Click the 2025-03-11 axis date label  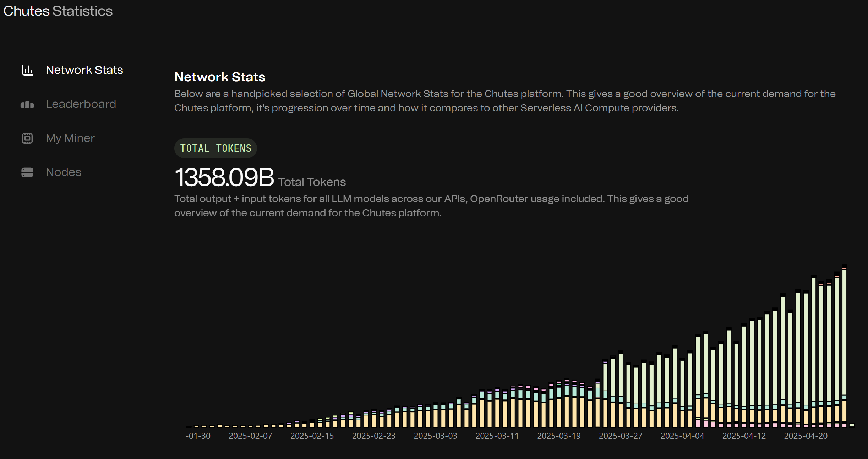point(497,436)
